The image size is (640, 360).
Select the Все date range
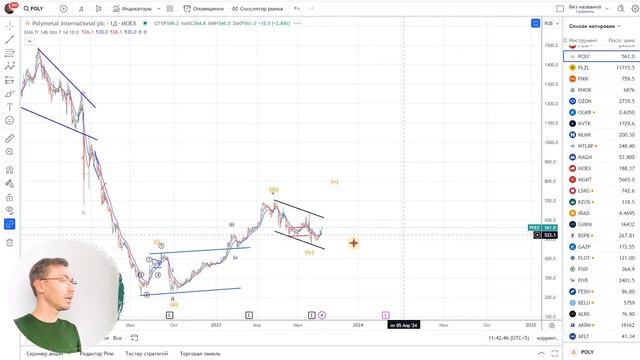[118, 338]
